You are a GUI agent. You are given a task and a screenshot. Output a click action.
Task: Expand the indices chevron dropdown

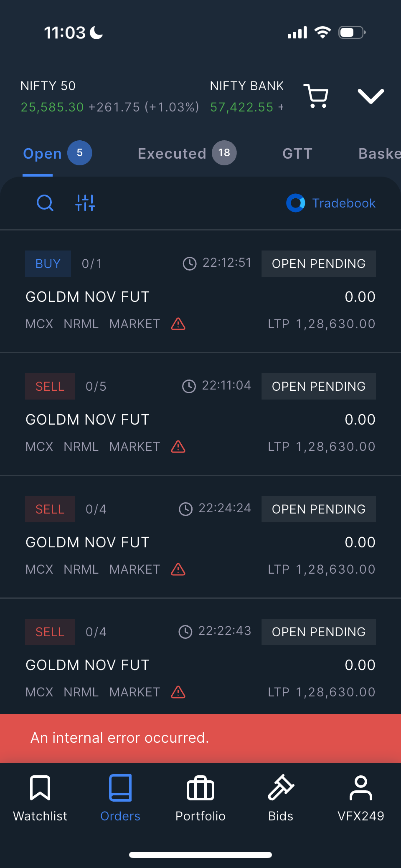coord(371,96)
